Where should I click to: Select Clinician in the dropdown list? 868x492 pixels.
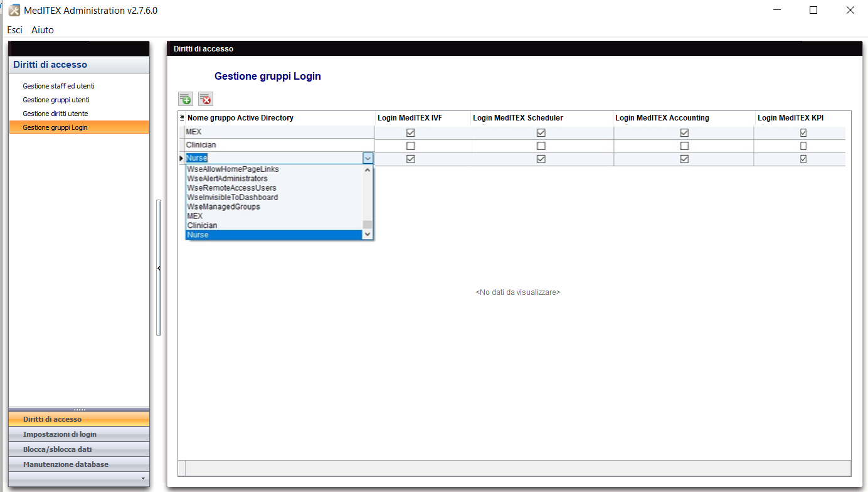275,225
